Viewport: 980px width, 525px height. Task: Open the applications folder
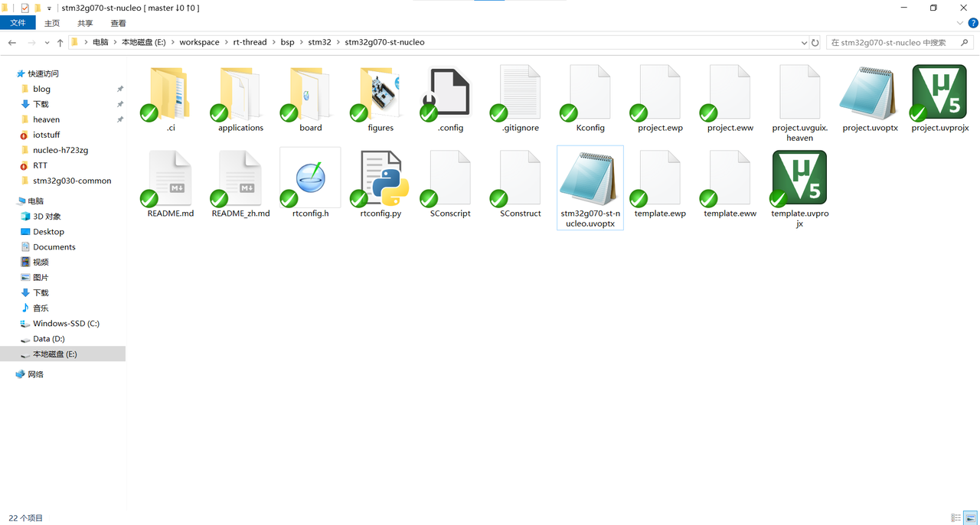(240, 93)
